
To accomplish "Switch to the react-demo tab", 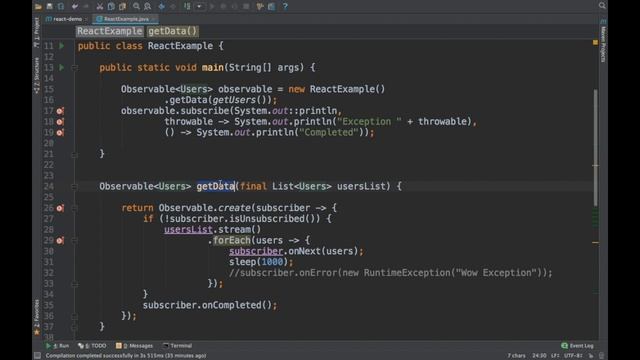I will [67, 19].
